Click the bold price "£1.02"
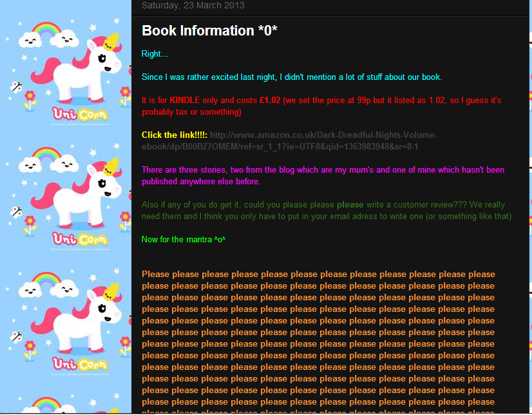 pyautogui.click(x=270, y=101)
